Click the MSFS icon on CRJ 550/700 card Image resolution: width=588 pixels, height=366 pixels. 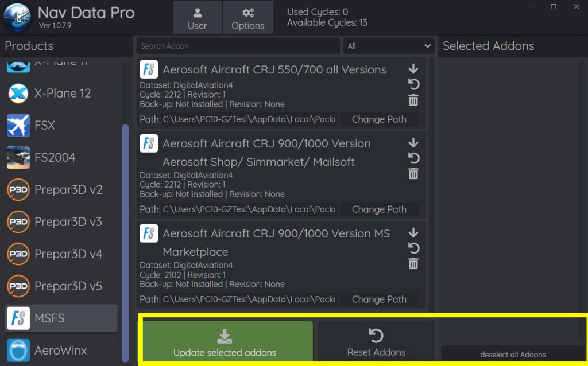pos(149,69)
